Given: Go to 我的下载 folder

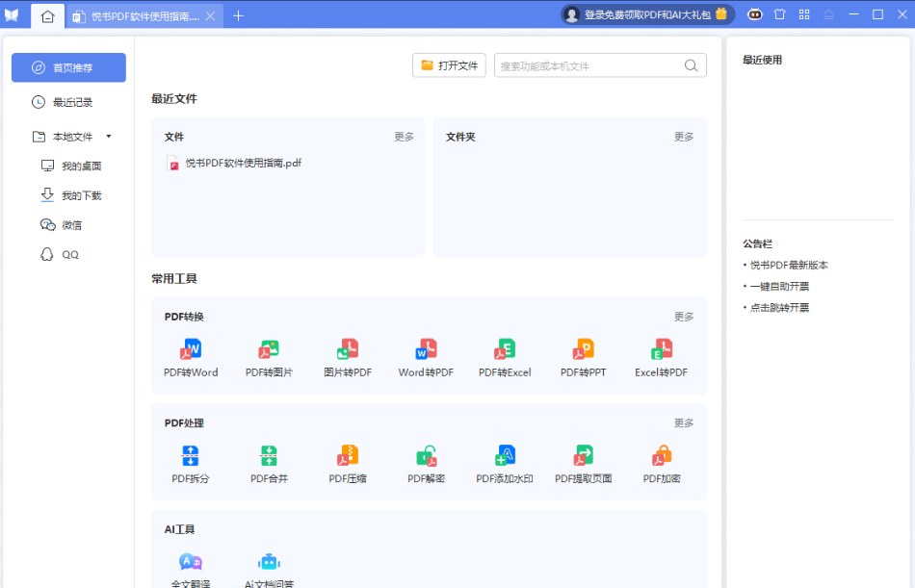Looking at the screenshot, I should coord(71,195).
